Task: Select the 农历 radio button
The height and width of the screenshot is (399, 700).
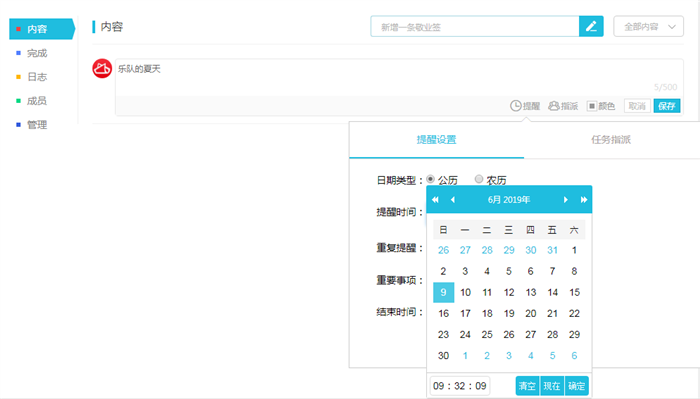Action: point(479,179)
